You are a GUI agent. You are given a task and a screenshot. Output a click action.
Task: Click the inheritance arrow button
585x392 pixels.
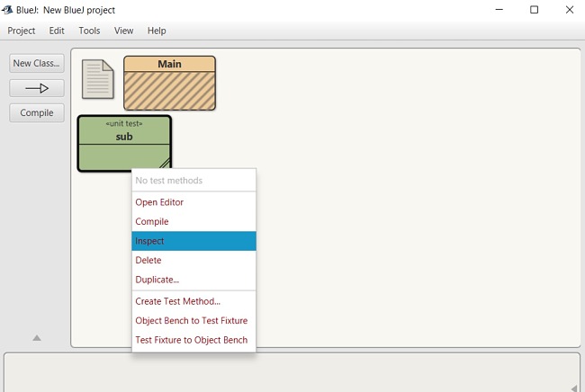click(x=37, y=88)
